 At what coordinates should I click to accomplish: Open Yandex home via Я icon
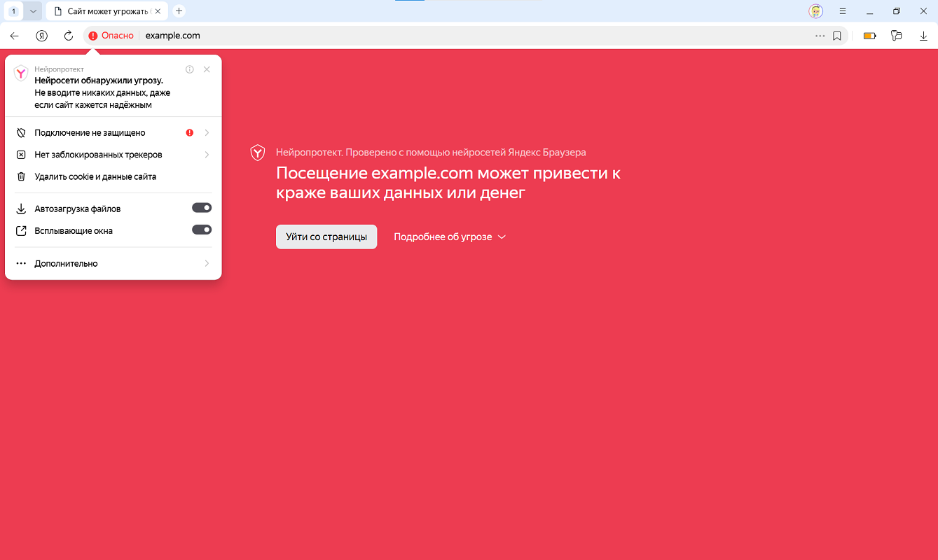click(x=42, y=36)
